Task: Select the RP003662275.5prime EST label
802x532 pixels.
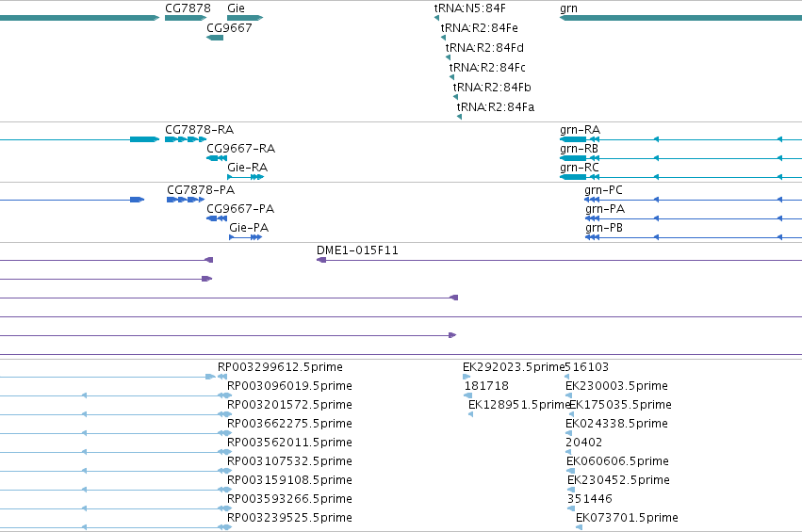Action: [x=289, y=424]
